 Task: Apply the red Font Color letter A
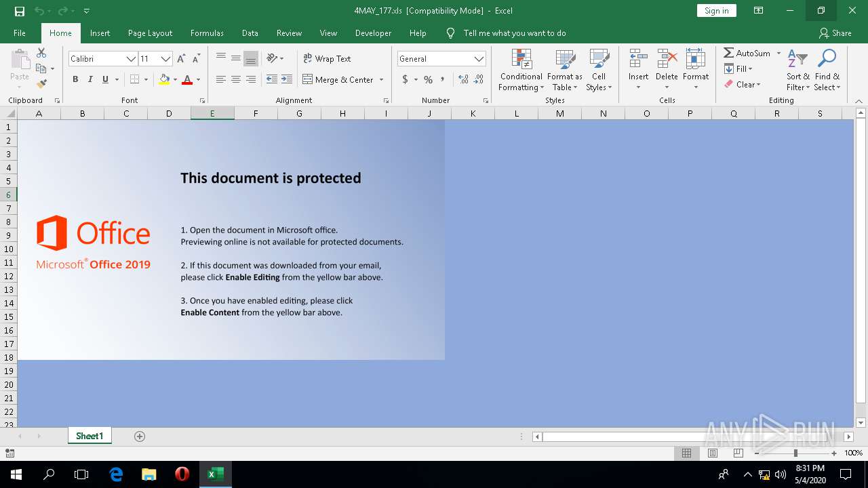(x=187, y=79)
